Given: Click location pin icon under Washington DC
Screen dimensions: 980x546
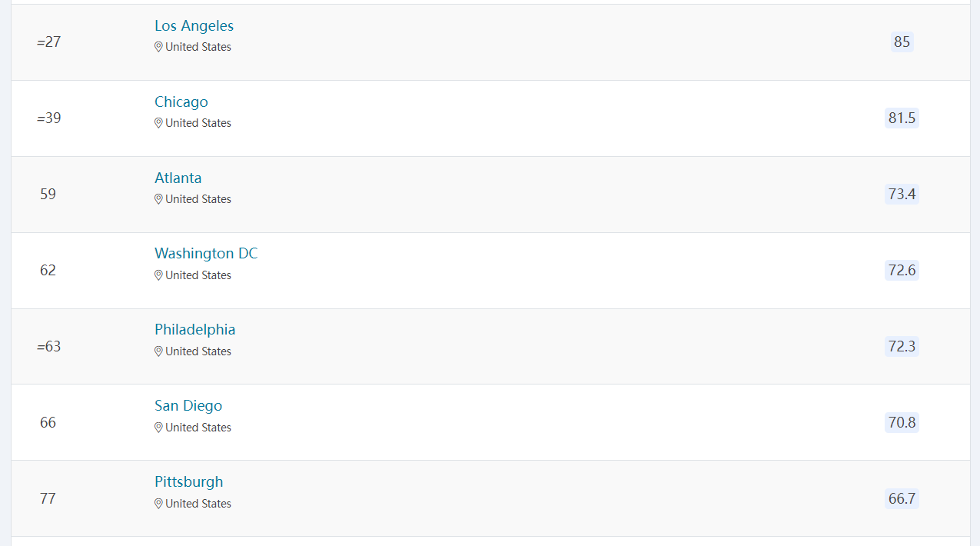Looking at the screenshot, I should (158, 275).
